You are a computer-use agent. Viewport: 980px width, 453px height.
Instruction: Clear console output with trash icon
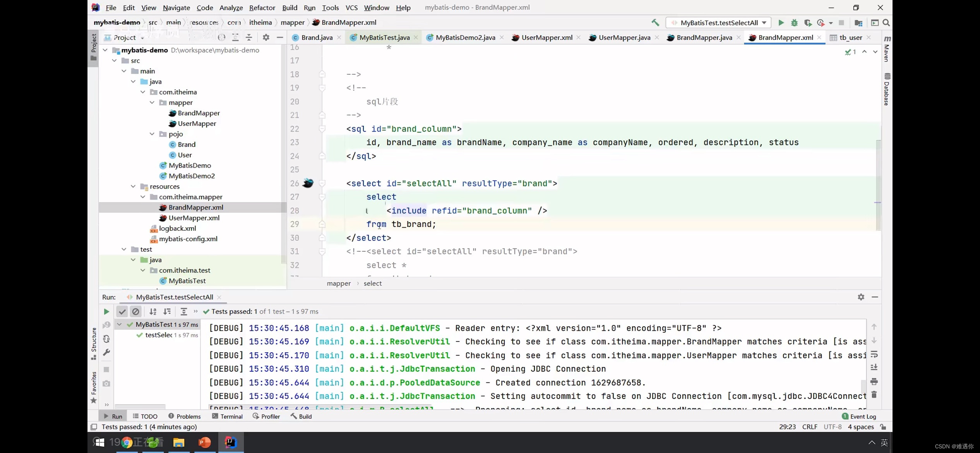874,395
